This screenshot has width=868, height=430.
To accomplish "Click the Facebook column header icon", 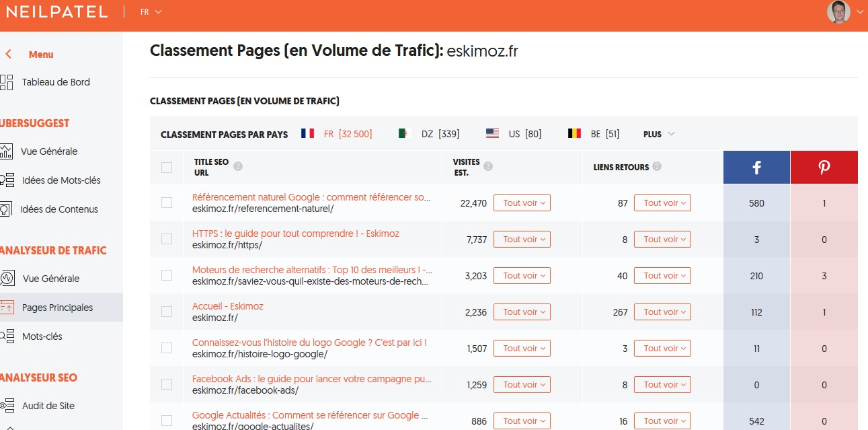I will [x=756, y=168].
